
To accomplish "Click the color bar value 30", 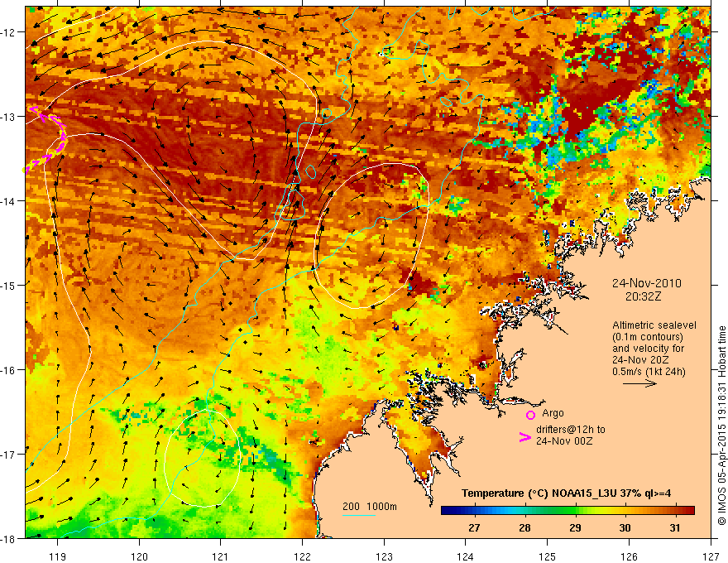I will 625,527.
